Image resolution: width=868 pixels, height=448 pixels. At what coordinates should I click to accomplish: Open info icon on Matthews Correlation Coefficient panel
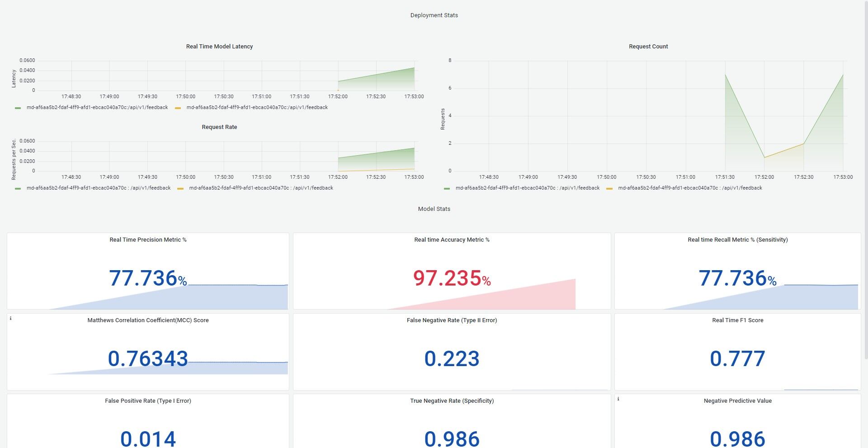tap(11, 319)
